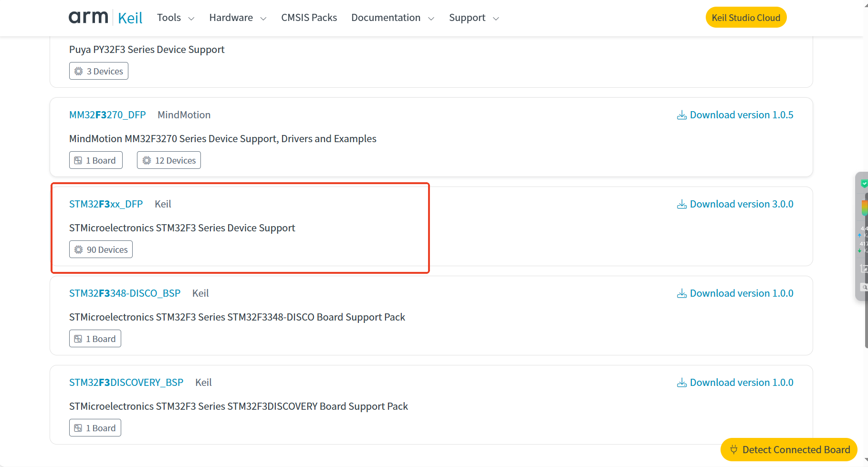Viewport: 868px width, 467px height.
Task: Click download icon on the STM32F3DISCOVERY_BSP row
Action: coord(682,383)
